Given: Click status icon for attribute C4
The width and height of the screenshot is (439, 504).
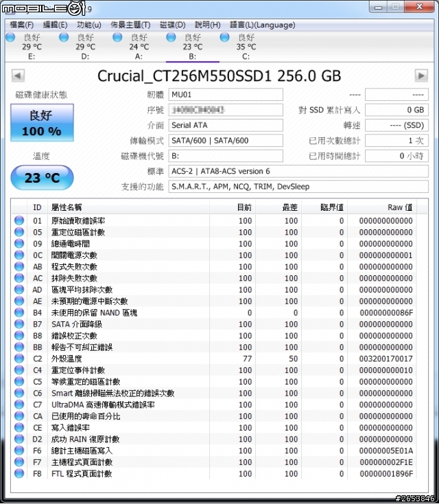Looking at the screenshot, I should (19, 369).
